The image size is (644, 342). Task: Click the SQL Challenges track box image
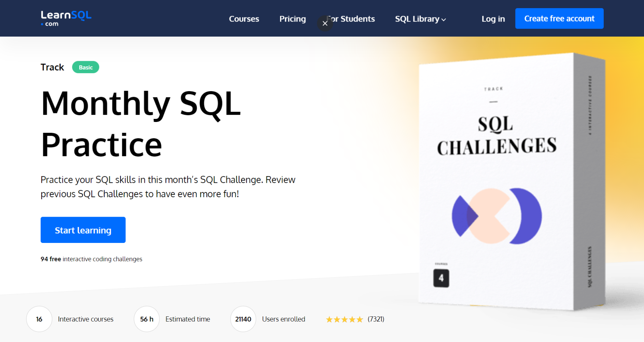click(512, 181)
